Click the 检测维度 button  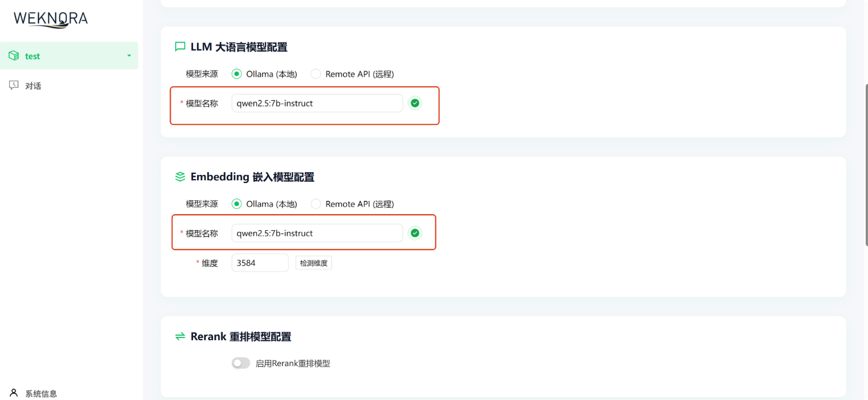click(313, 262)
